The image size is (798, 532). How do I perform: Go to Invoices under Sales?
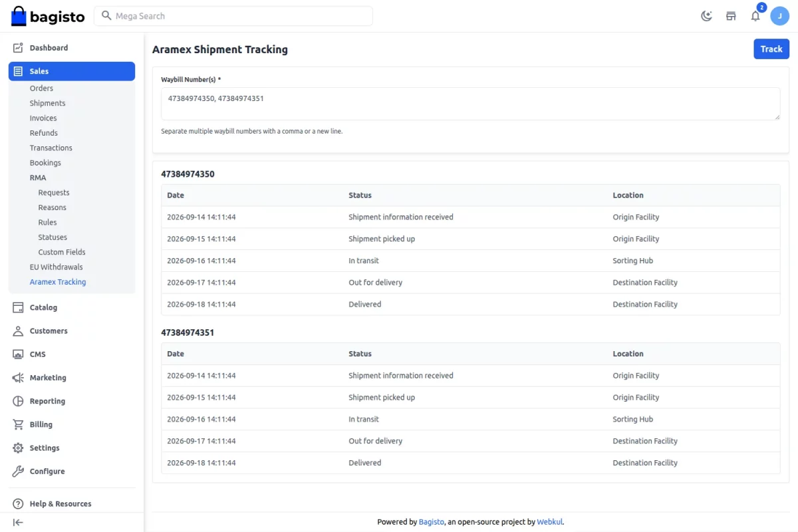click(43, 118)
